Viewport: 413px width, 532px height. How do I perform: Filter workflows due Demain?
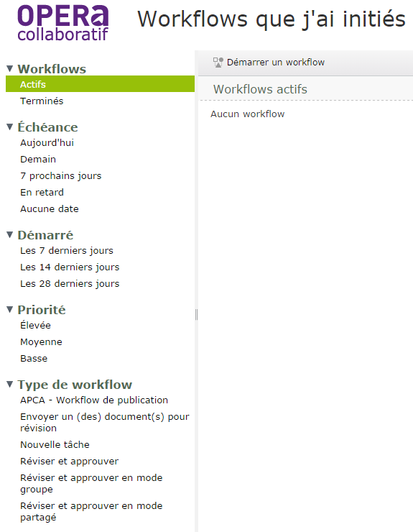click(x=38, y=159)
